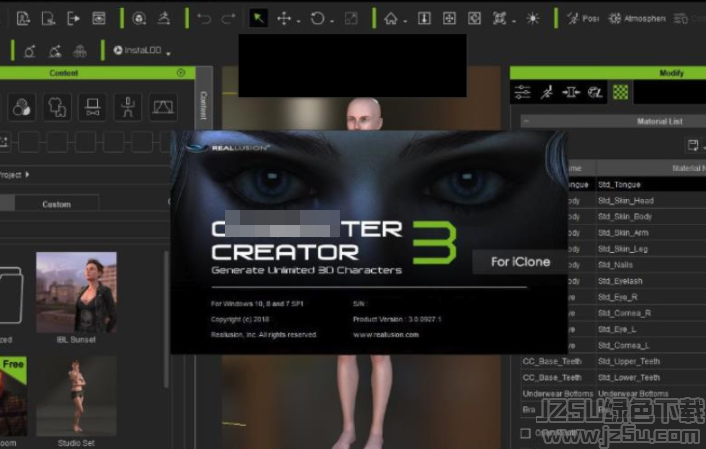Image resolution: width=706 pixels, height=449 pixels.
Task: Select the Move tool cross arrows
Action: tap(284, 18)
